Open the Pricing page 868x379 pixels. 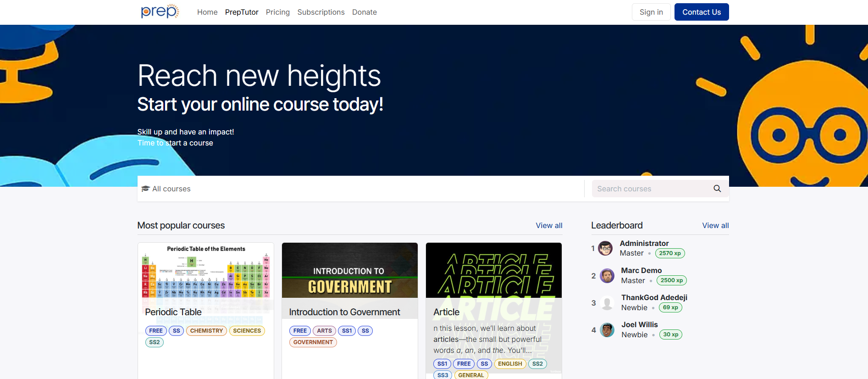[278, 12]
